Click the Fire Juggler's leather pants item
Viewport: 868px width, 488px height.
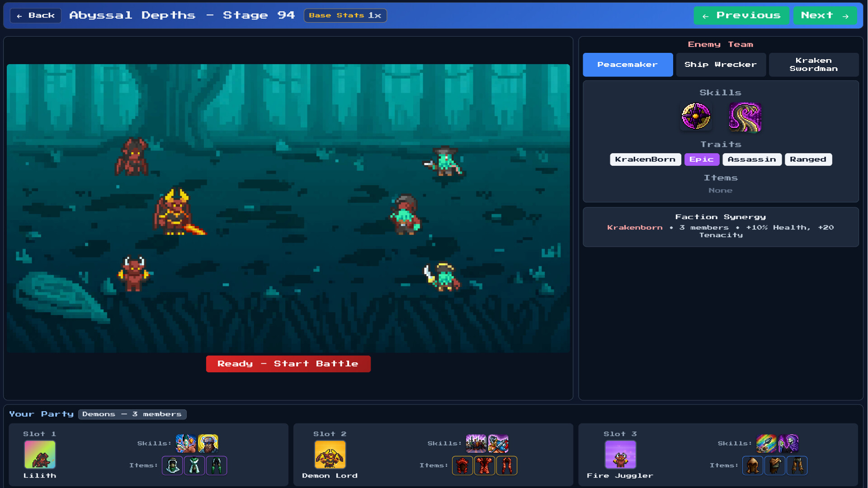tap(797, 465)
